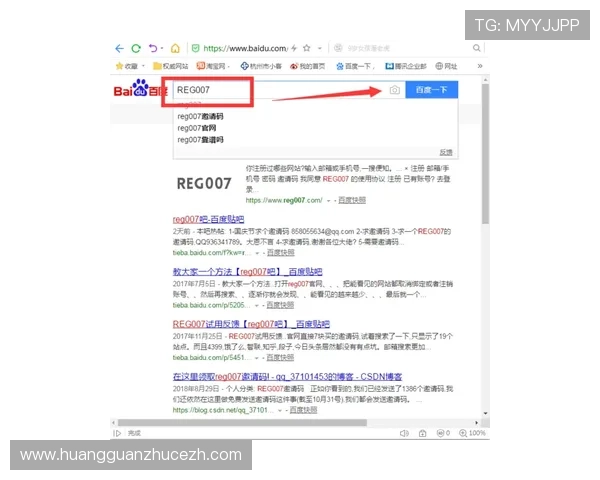This screenshot has height=480, width=600.
Task: Click the magnifier icon in browser search box
Action: 476,48
